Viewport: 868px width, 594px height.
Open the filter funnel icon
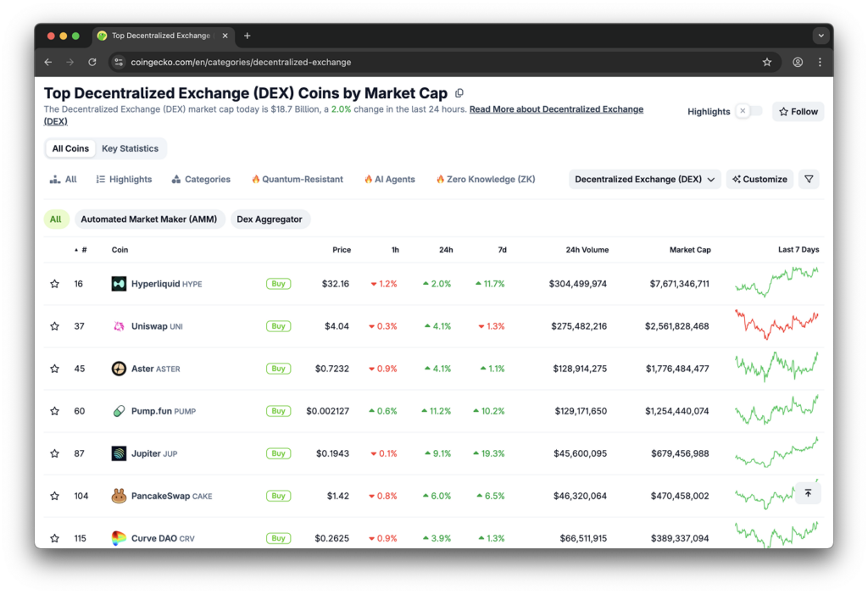[x=809, y=180]
